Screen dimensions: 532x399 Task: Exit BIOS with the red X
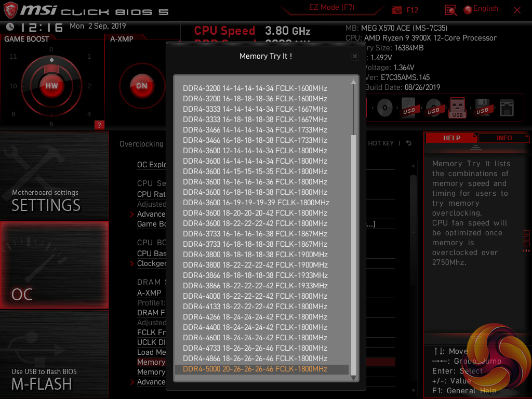tap(517, 10)
